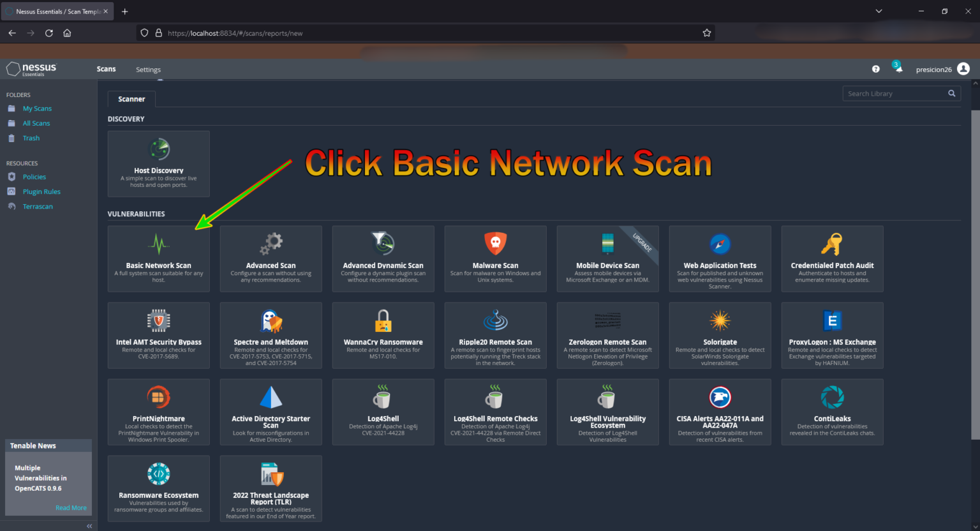The image size is (980, 531).
Task: Open CISA Alerts AA22-011A template
Action: pyautogui.click(x=720, y=412)
